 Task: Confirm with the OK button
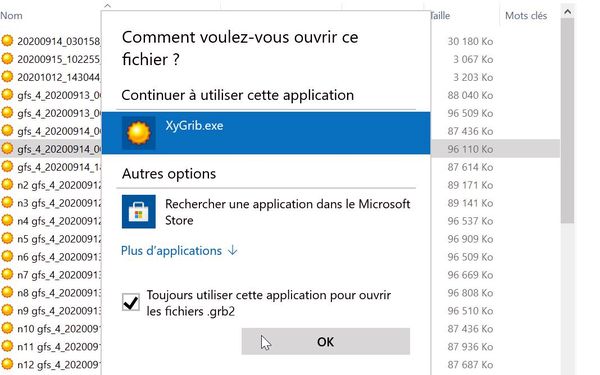(x=326, y=341)
